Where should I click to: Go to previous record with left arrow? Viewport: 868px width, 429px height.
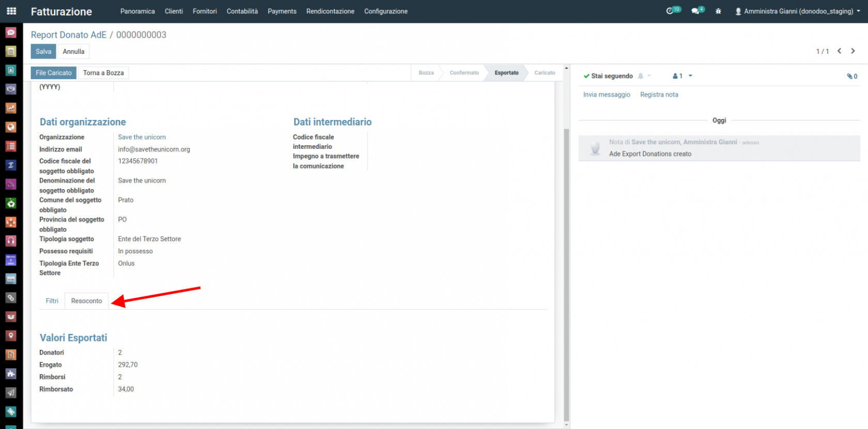point(840,51)
